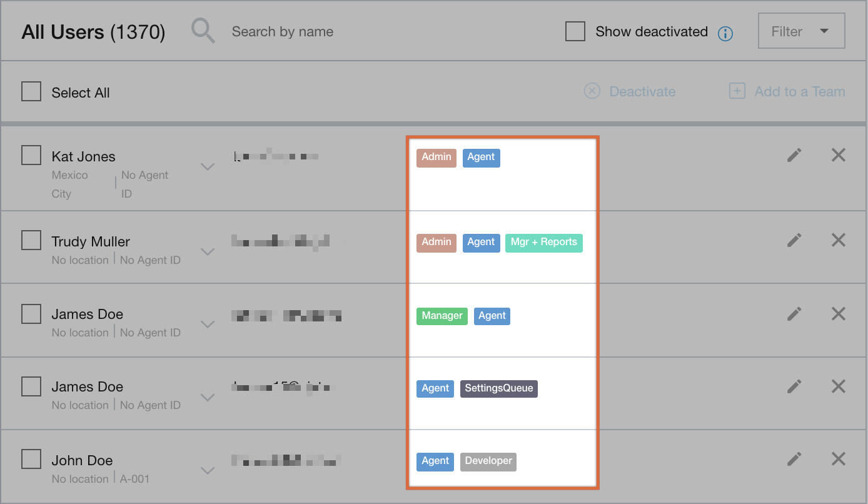Click the Add to a Team action
The width and height of the screenshot is (868, 504).
(799, 91)
